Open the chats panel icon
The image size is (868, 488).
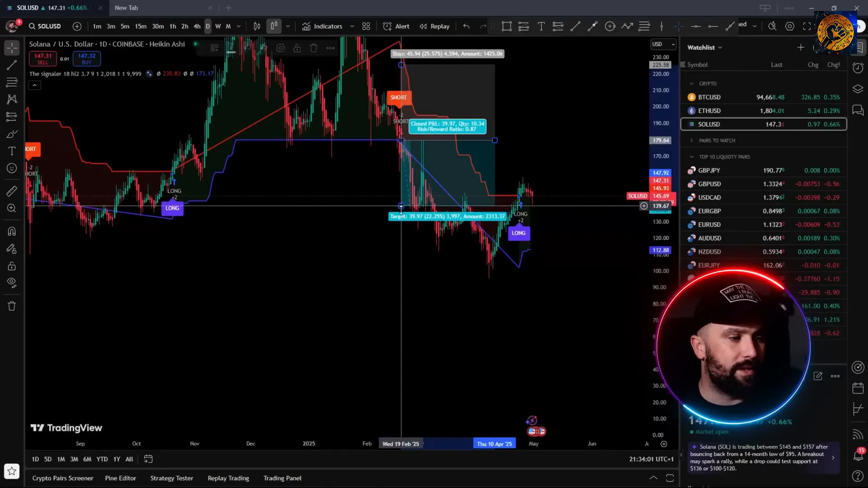click(x=858, y=110)
